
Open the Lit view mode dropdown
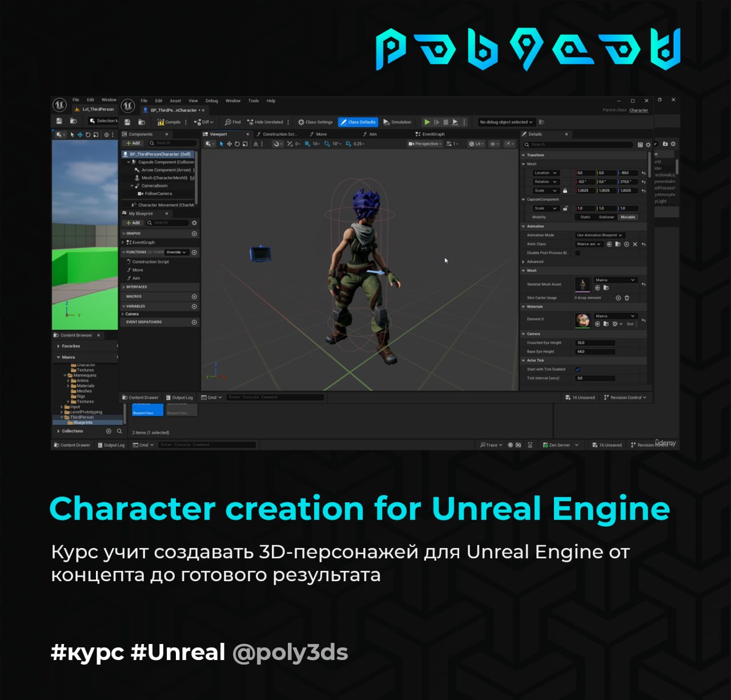pyautogui.click(x=476, y=144)
